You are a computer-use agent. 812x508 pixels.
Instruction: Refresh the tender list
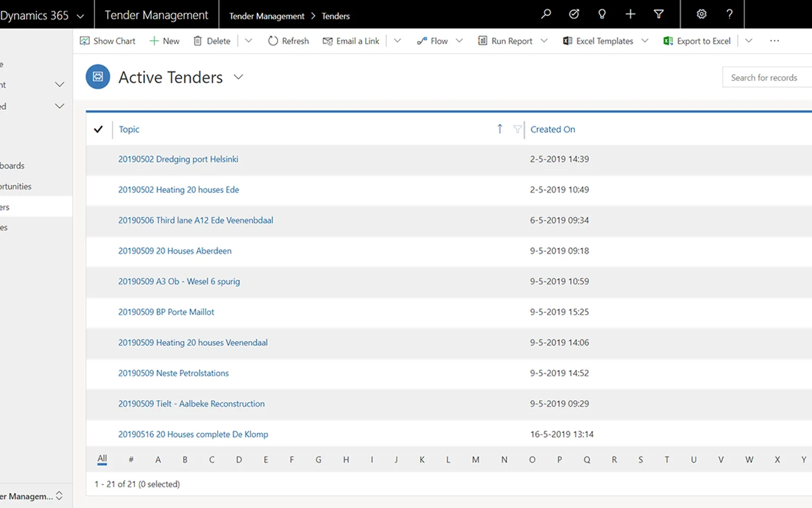288,41
